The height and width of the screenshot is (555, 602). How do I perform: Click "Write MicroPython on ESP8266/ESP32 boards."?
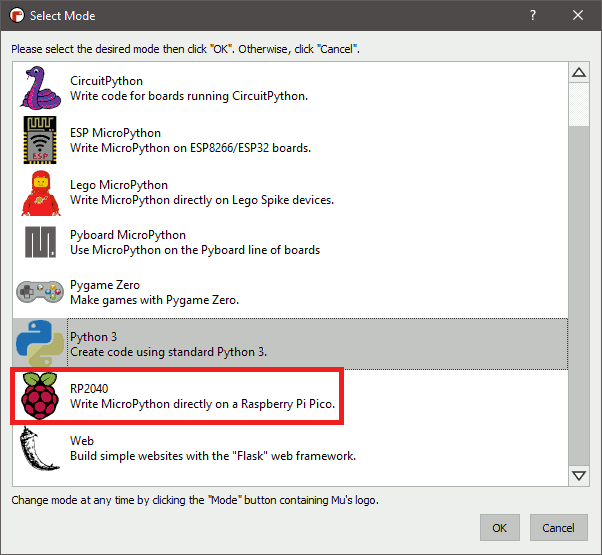point(190,148)
